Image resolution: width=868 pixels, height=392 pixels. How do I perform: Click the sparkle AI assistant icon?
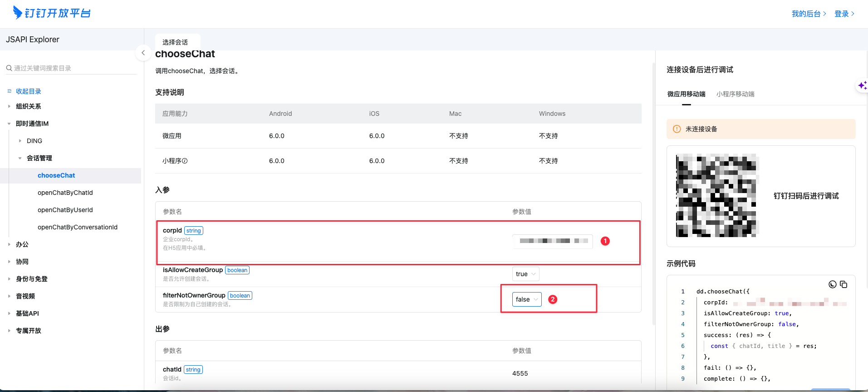pyautogui.click(x=862, y=85)
